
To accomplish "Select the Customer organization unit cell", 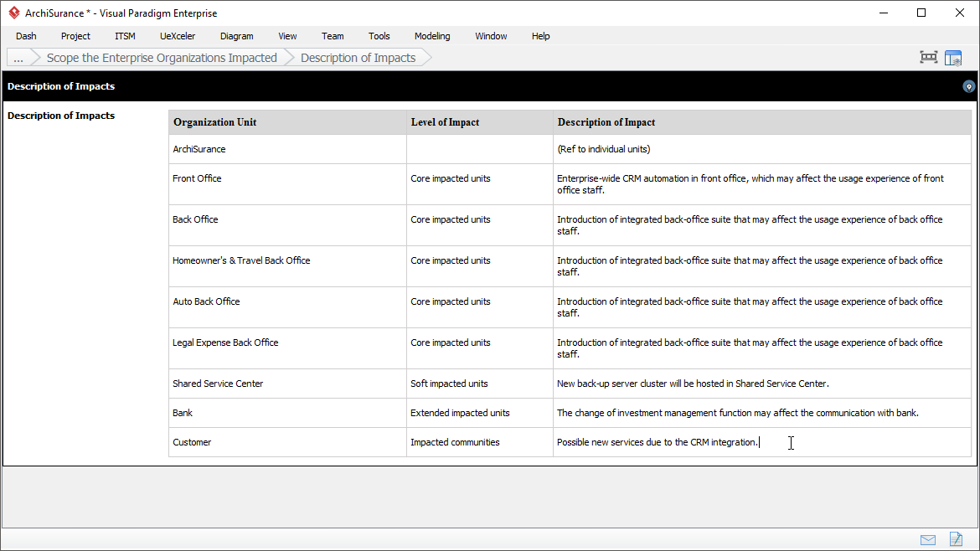I will 287,442.
